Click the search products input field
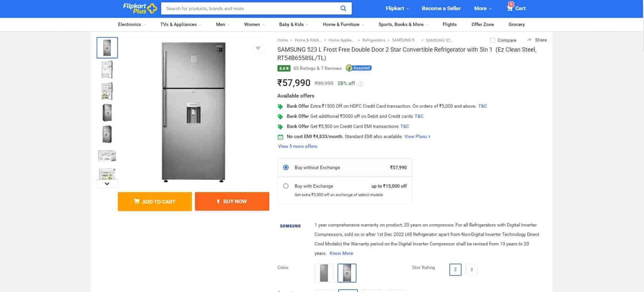This screenshot has width=644, height=292. click(x=250, y=8)
